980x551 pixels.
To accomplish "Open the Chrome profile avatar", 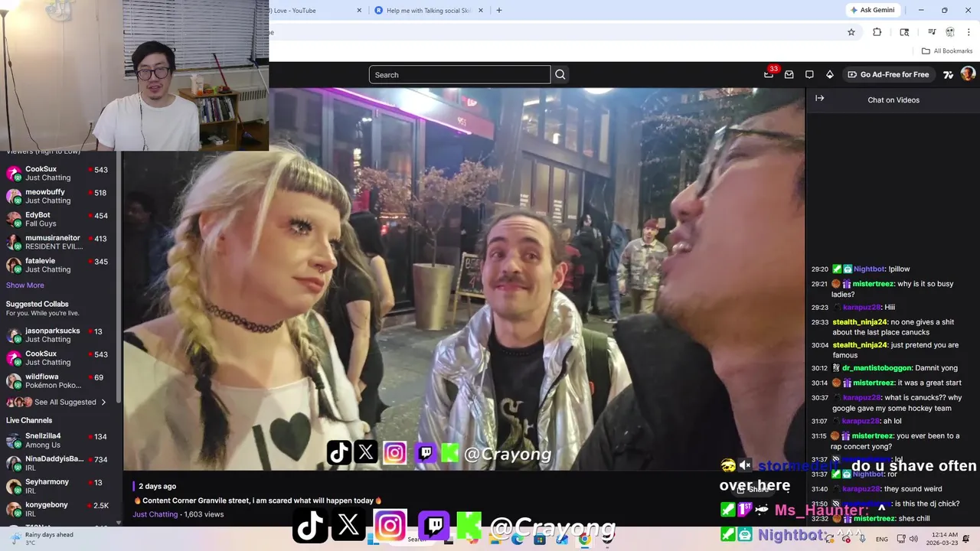I will click(x=950, y=32).
